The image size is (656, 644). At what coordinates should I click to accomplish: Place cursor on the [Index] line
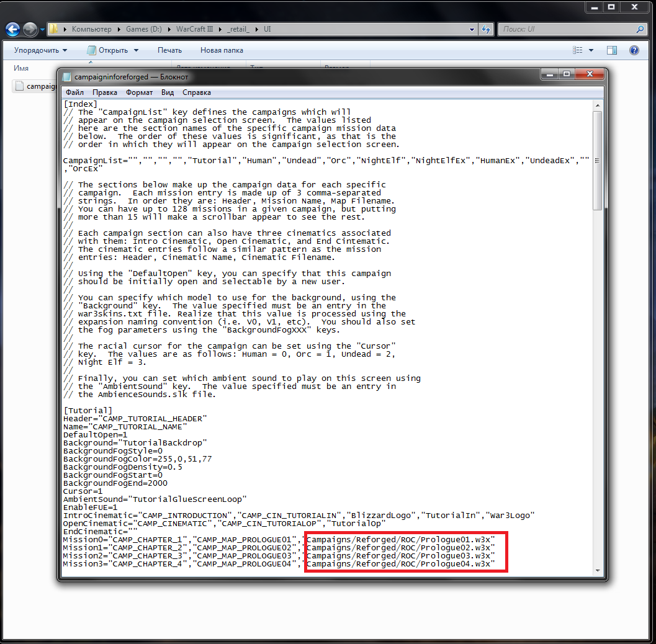(x=80, y=104)
